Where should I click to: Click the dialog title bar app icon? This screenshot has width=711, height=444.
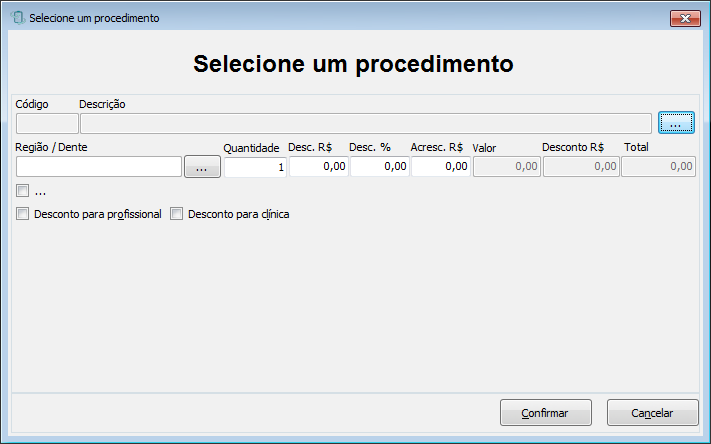click(17, 18)
